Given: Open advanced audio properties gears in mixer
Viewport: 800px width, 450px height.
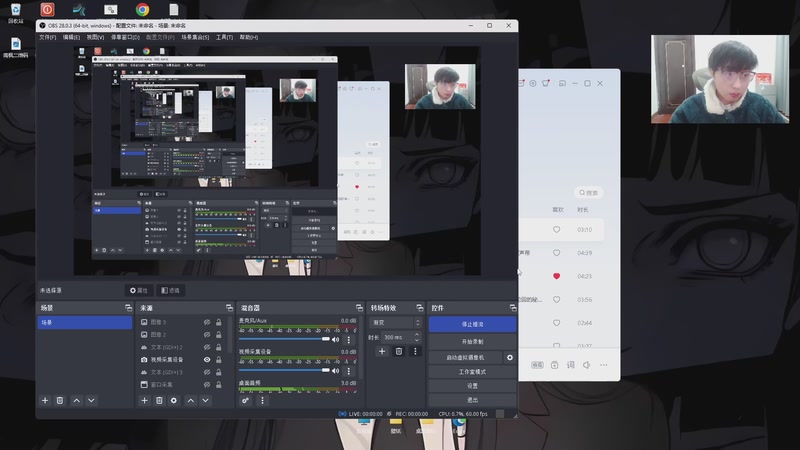Looking at the screenshot, I should [245, 401].
